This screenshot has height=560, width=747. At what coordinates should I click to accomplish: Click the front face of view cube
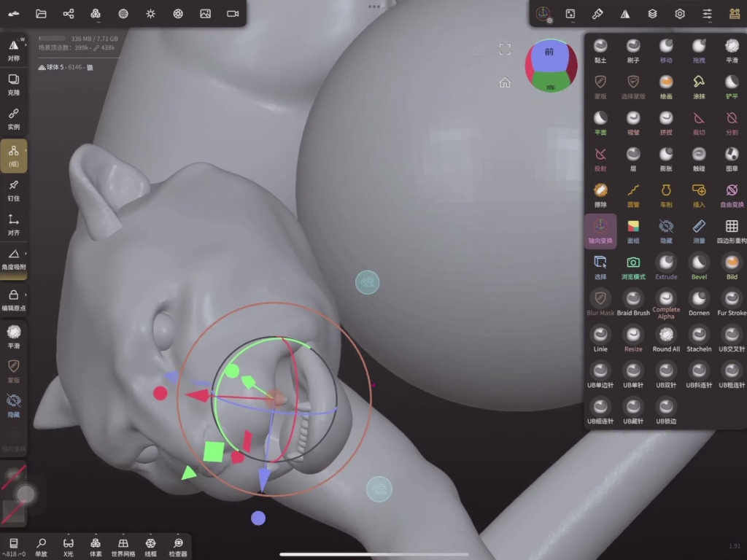tap(549, 55)
